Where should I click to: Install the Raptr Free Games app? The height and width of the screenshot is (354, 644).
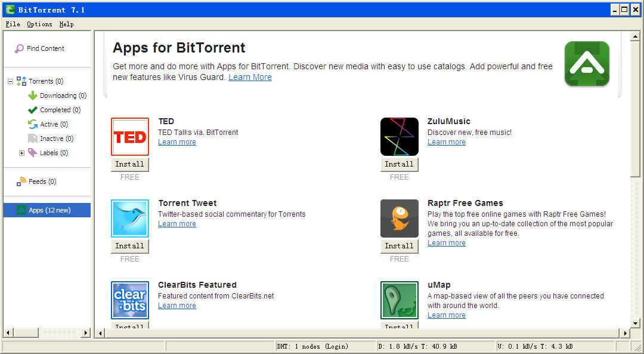[399, 246]
